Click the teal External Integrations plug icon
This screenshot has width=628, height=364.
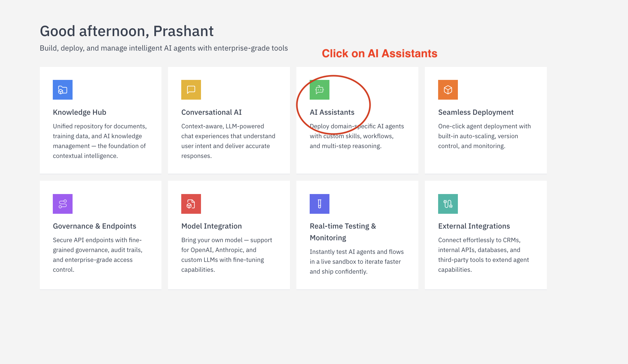[x=448, y=204]
